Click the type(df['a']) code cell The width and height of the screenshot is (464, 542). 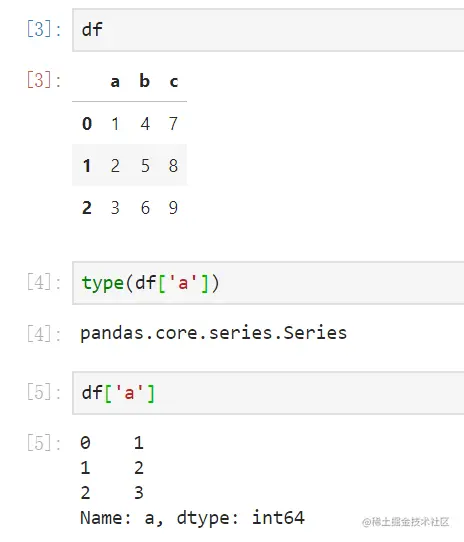click(x=268, y=283)
